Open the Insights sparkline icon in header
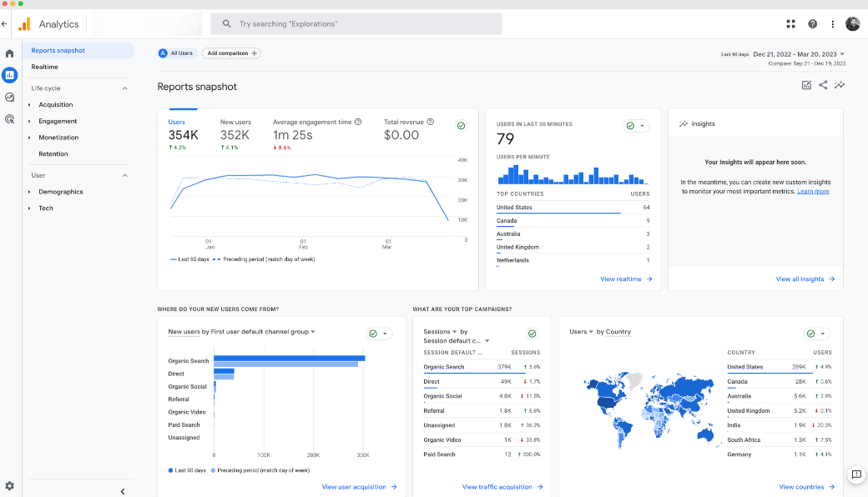The width and height of the screenshot is (868, 497). coord(840,85)
